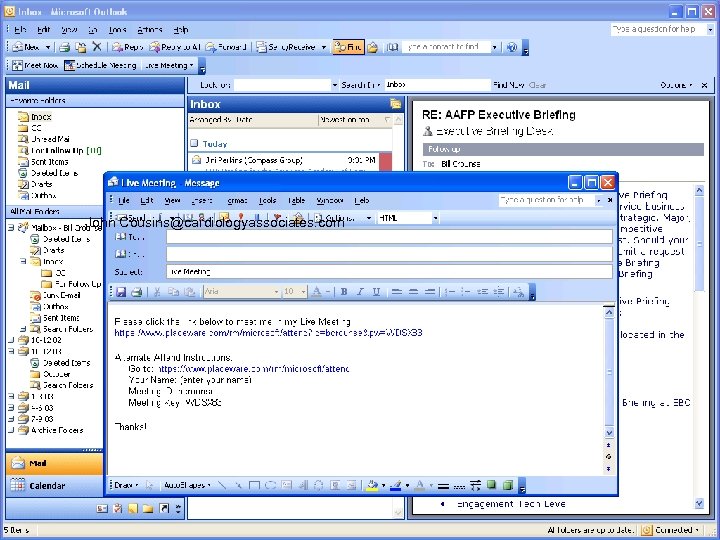Screen dimensions: 720x540
Task: Click the Shortcuts icon in navigation bar
Action: click(x=164, y=508)
